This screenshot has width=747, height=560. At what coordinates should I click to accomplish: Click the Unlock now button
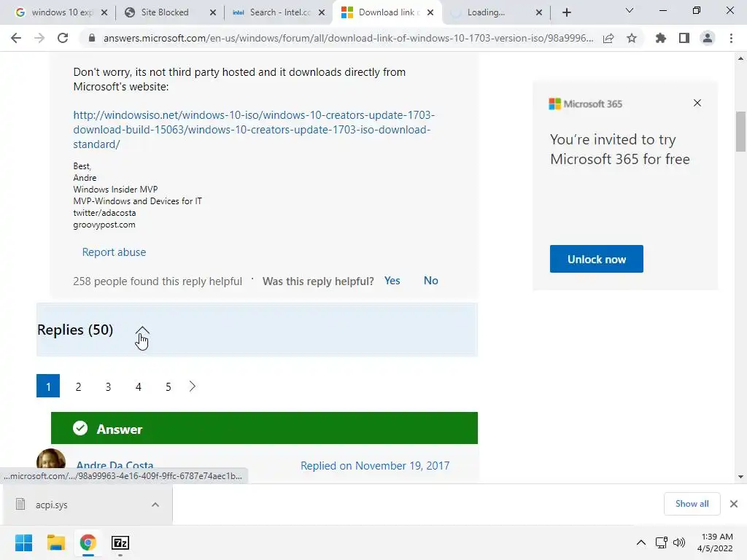coord(597,259)
